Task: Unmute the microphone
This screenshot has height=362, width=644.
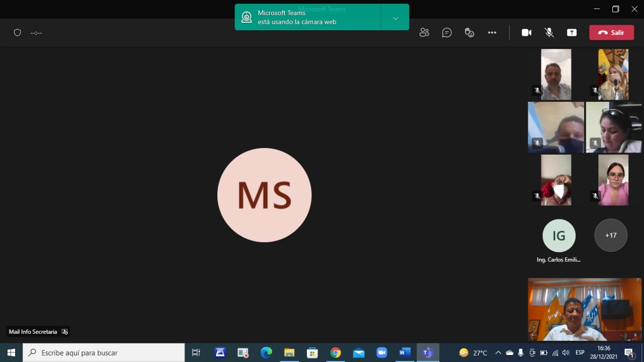Action: (x=549, y=33)
